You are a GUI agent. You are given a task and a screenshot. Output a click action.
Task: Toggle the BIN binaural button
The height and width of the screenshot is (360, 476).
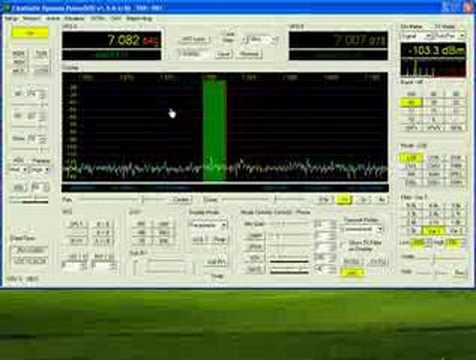[164, 241]
